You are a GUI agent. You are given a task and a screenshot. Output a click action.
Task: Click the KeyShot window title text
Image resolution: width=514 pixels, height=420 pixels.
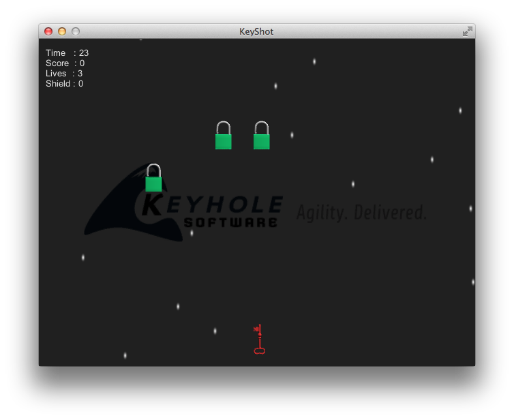[x=256, y=31]
